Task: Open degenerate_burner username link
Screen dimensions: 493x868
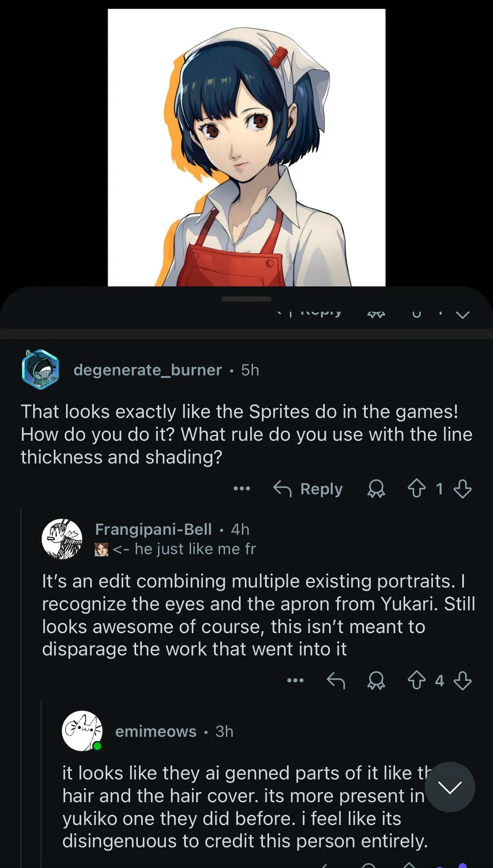Action: (147, 370)
